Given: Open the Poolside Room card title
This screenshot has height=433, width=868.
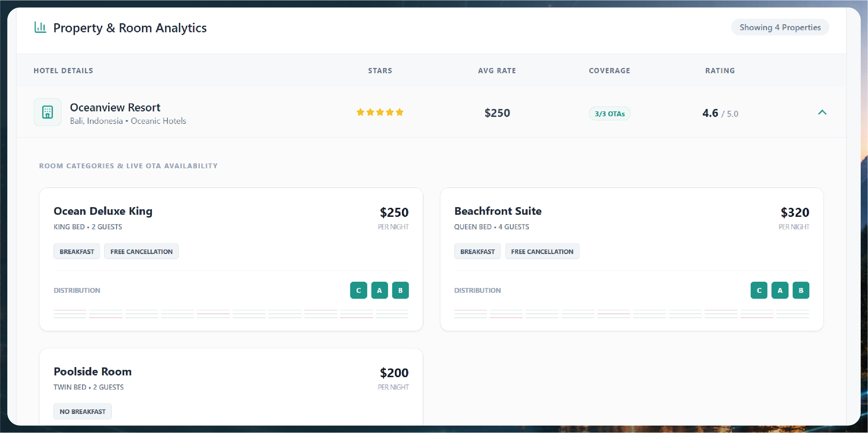Looking at the screenshot, I should click(93, 372).
